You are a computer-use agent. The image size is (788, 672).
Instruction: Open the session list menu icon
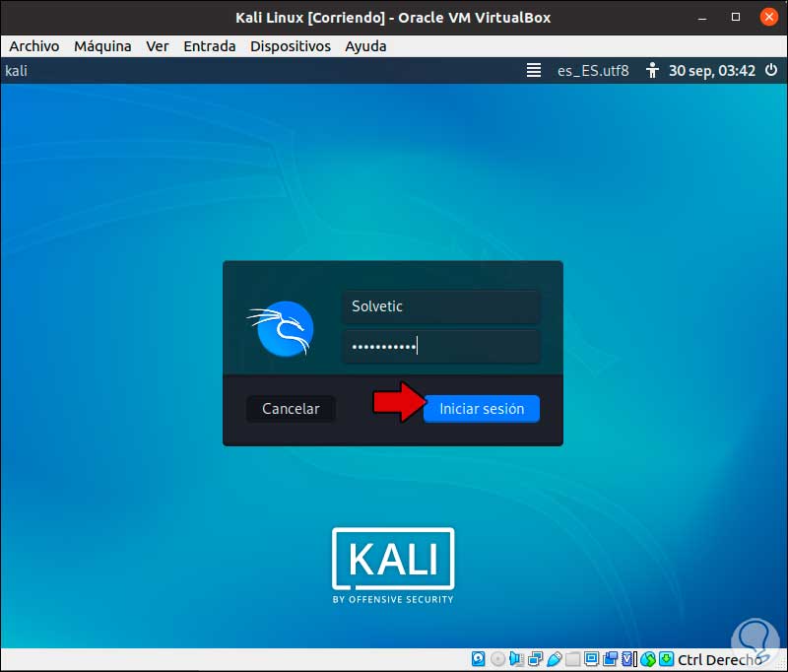(534, 70)
